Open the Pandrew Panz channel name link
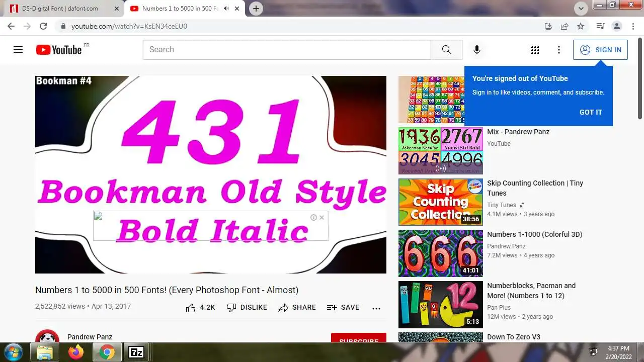Screen dimensions: 644x362 (x=90, y=337)
